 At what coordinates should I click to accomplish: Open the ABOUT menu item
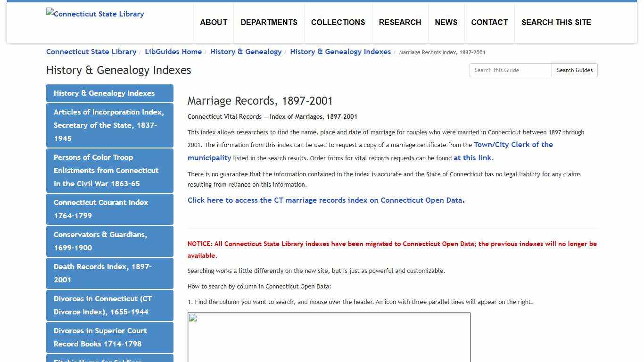coord(214,22)
